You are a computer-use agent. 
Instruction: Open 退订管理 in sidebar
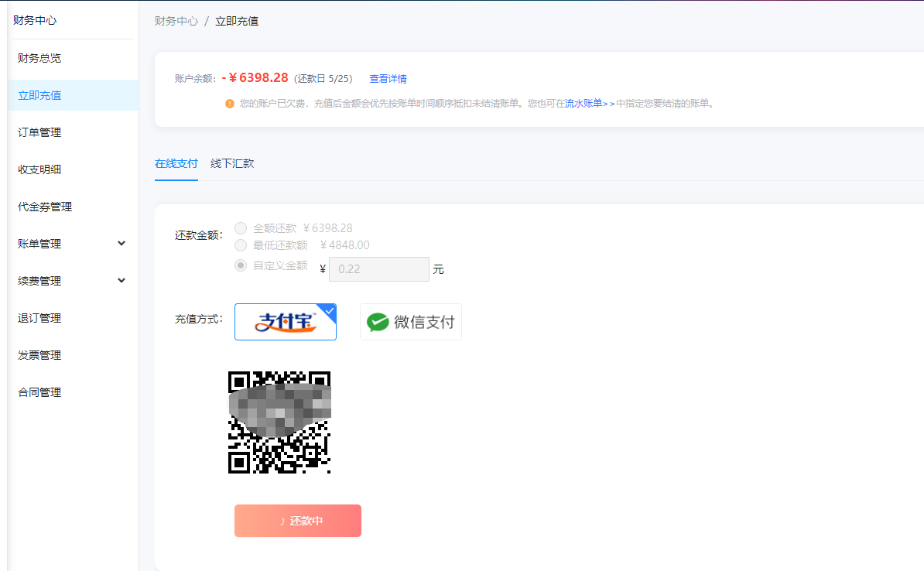tap(39, 318)
